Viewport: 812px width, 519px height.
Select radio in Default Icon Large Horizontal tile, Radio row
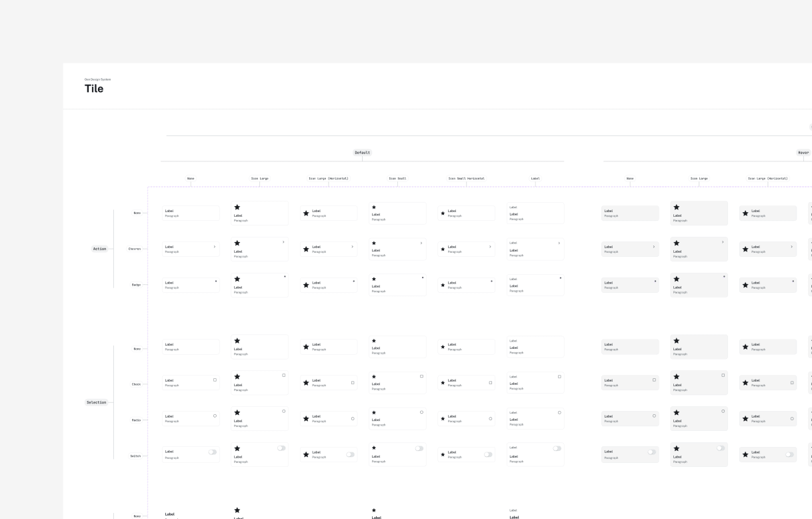coord(353,419)
